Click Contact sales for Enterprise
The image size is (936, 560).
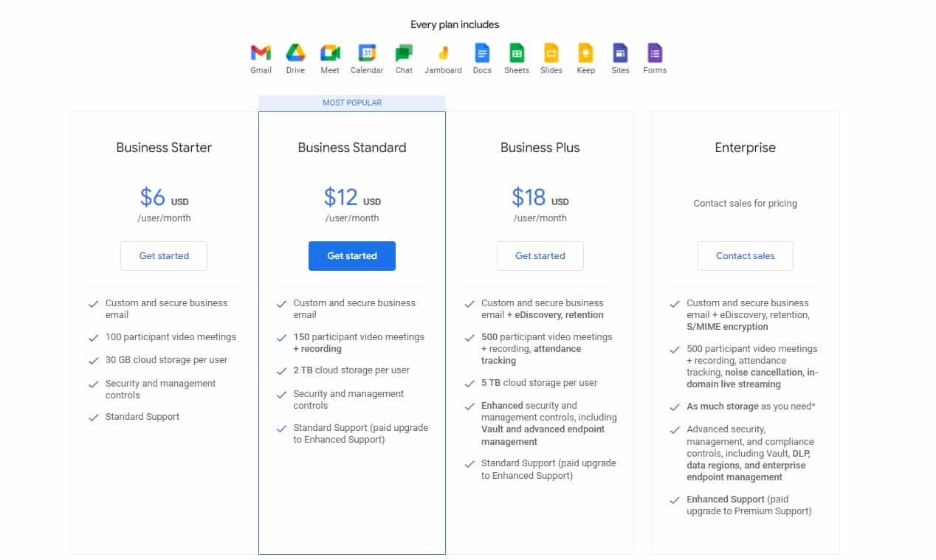(746, 256)
